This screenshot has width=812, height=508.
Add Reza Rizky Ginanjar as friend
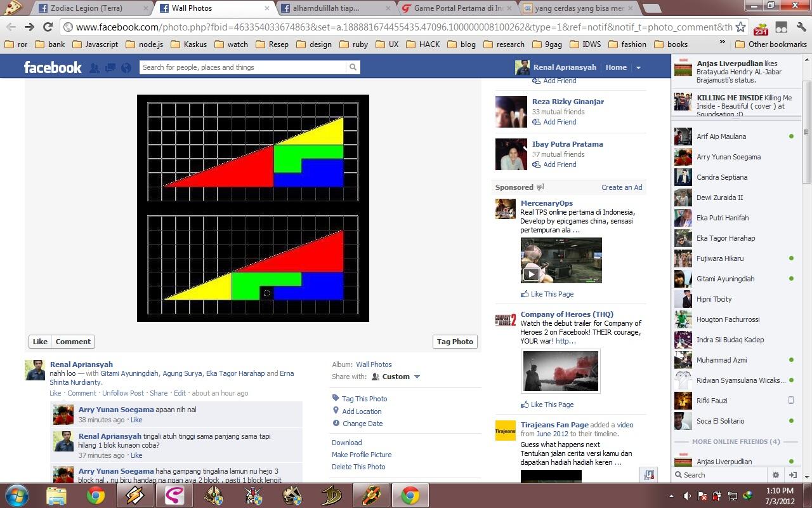pyautogui.click(x=554, y=122)
